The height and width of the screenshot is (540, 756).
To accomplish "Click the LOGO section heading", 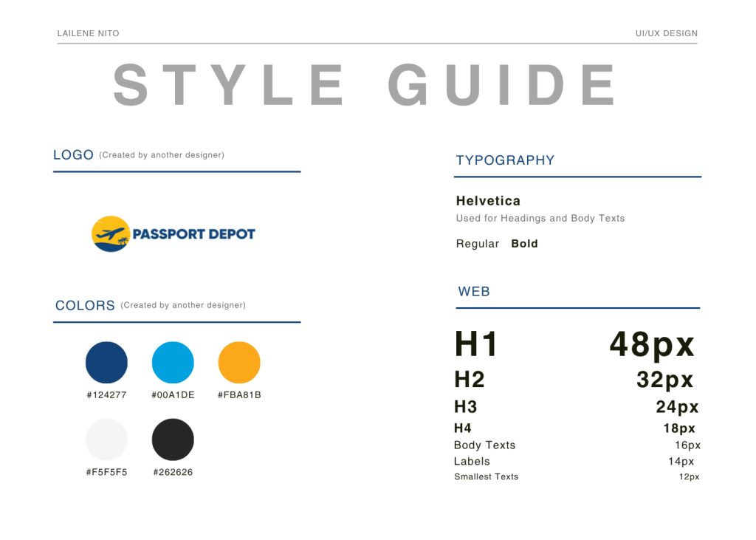I will click(x=73, y=155).
